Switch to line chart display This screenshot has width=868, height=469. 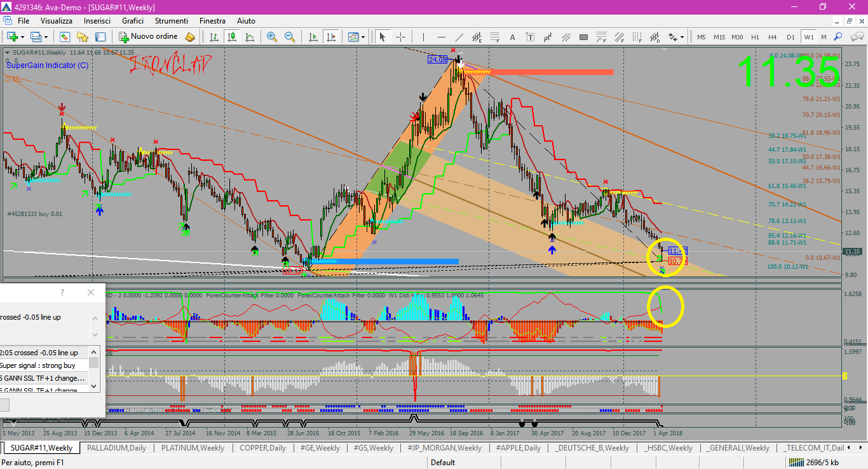(250, 37)
